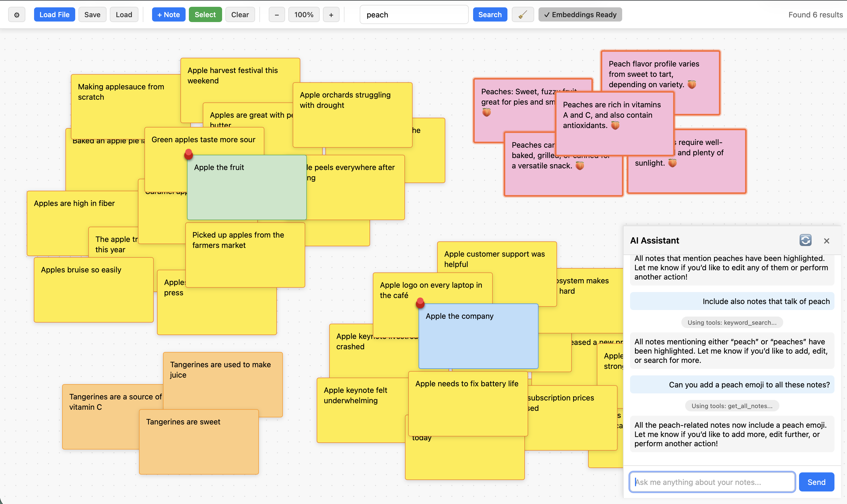Zoom out with the minus icon
Viewport: 847px width, 504px height.
pos(277,15)
